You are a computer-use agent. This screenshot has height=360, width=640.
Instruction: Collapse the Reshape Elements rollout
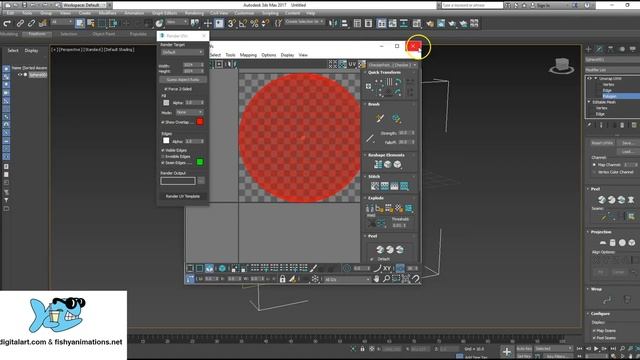tap(365, 155)
